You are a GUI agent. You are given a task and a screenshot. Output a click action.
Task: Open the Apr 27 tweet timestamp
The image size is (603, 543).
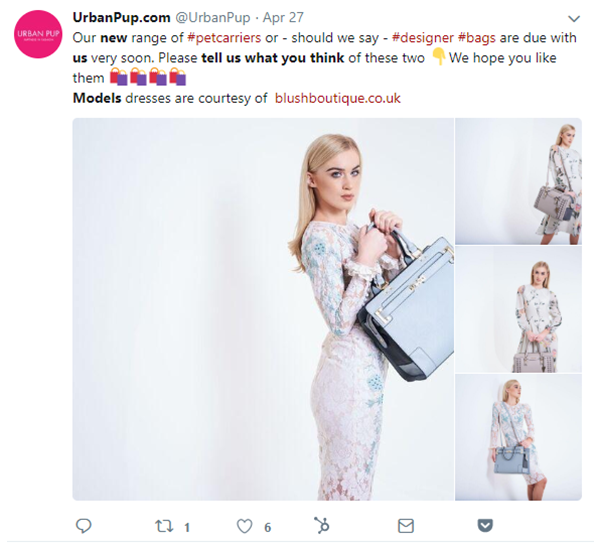coord(282,17)
